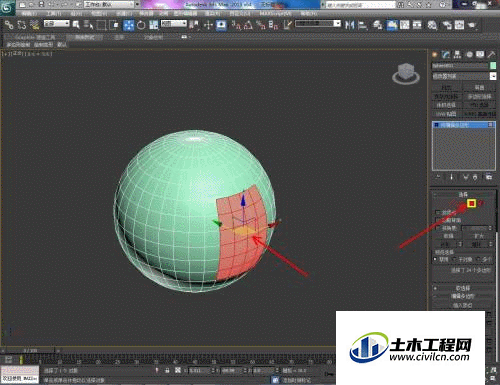This screenshot has width=500, height=385.
Task: Click the Render Production teapot icon
Action: coord(472,25)
